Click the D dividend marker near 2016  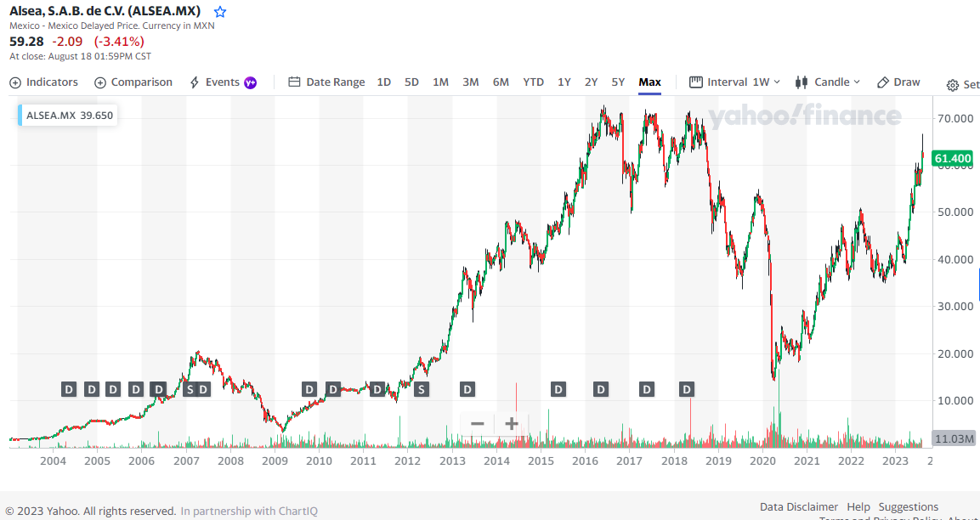(601, 390)
